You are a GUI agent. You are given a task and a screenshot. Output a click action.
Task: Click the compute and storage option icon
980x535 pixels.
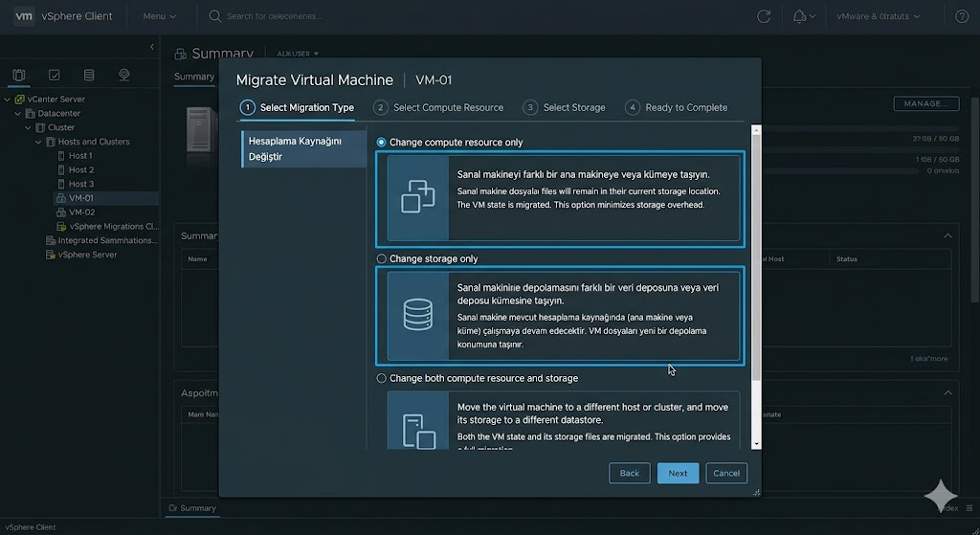(419, 432)
